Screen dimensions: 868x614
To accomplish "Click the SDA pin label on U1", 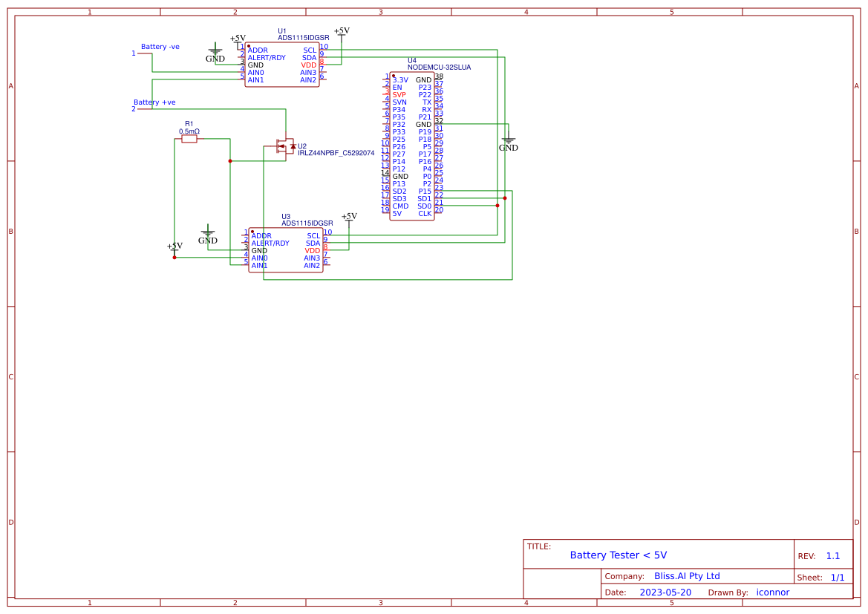I will 311,56.
